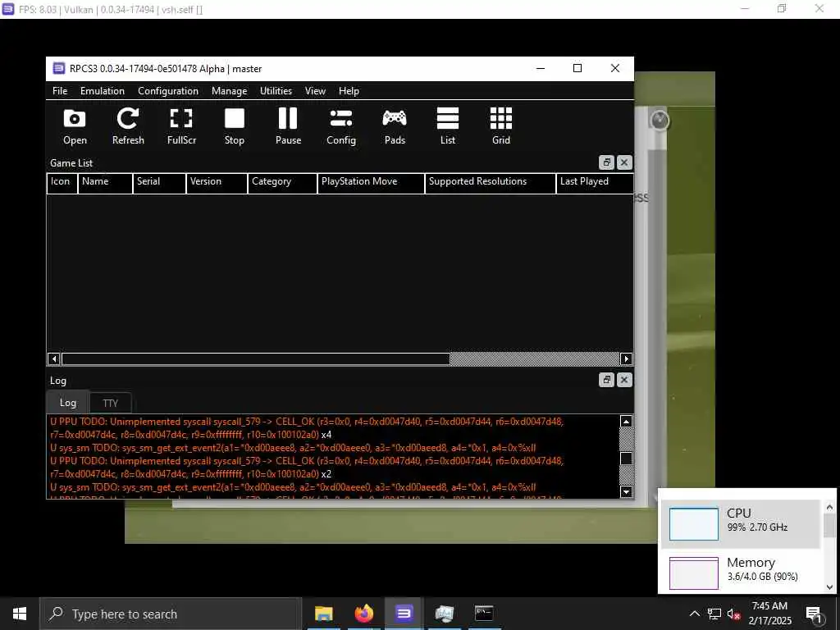Click game list scroll right arrow

[x=626, y=358]
